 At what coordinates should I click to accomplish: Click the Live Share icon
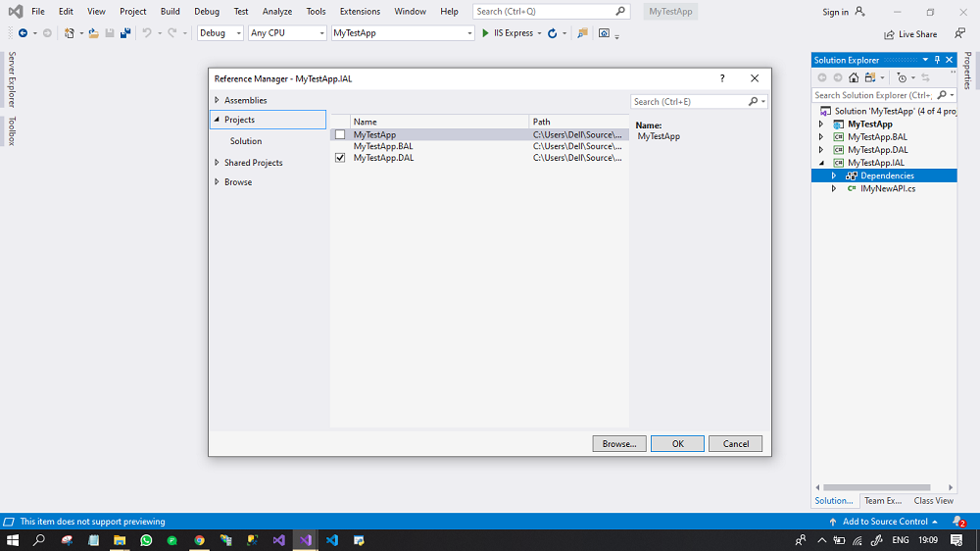point(889,34)
